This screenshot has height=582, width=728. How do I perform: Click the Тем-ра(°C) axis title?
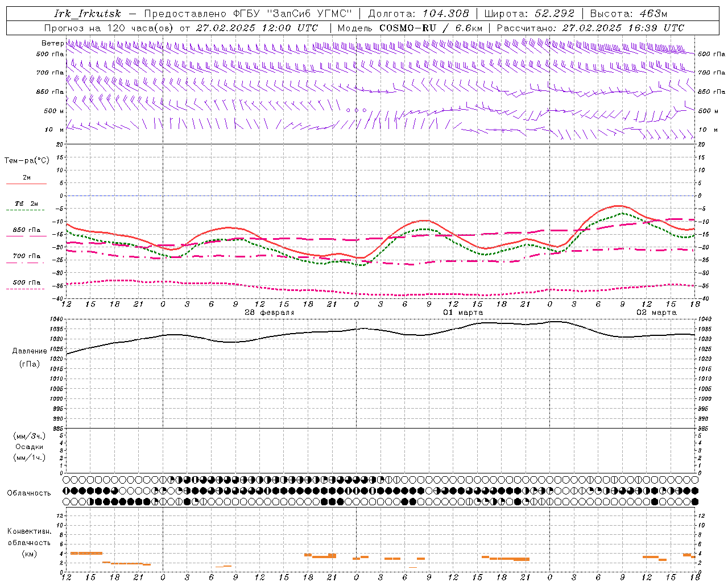click(x=27, y=161)
